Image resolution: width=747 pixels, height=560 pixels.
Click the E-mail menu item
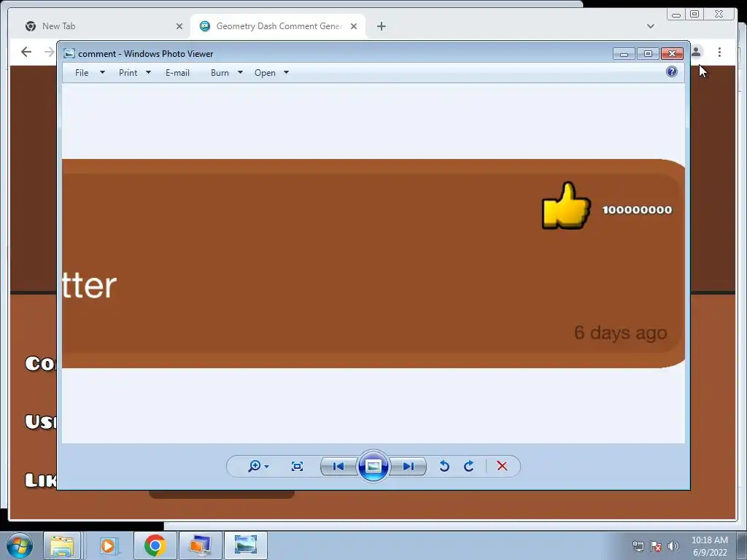pyautogui.click(x=178, y=73)
